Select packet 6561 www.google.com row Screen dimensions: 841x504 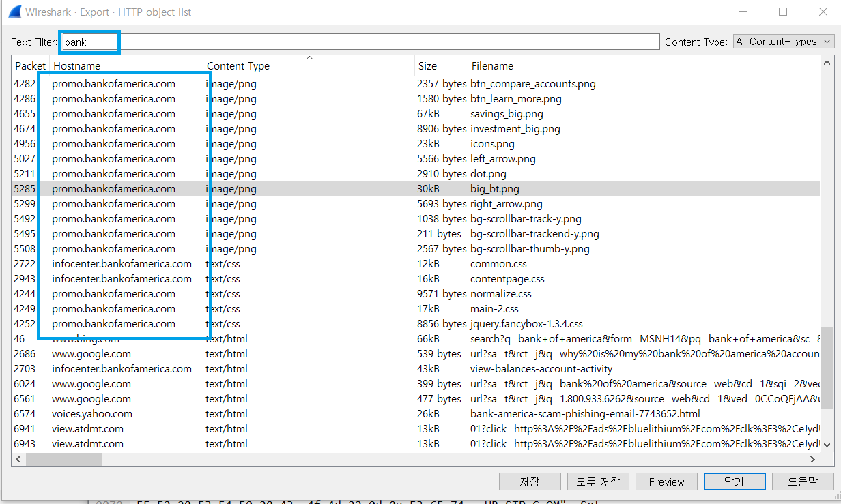pyautogui.click(x=416, y=399)
